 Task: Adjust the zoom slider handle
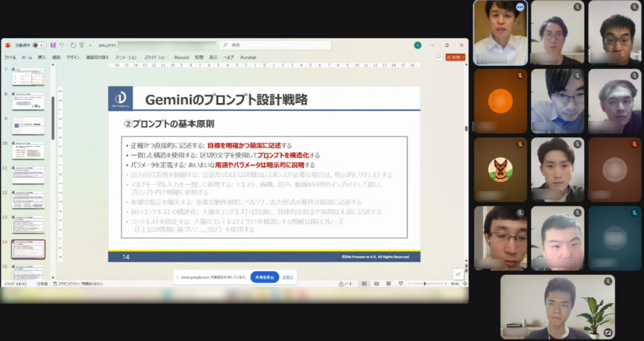click(x=425, y=284)
